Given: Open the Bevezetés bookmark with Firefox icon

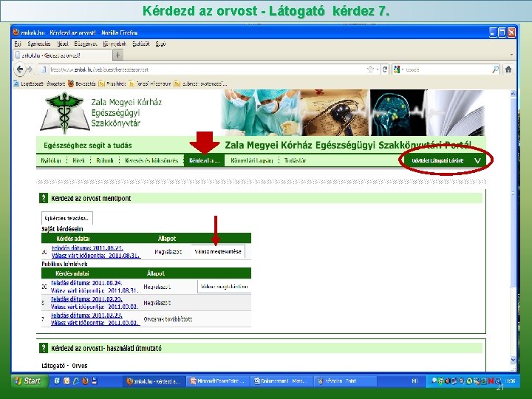Looking at the screenshot, I should click(x=82, y=83).
